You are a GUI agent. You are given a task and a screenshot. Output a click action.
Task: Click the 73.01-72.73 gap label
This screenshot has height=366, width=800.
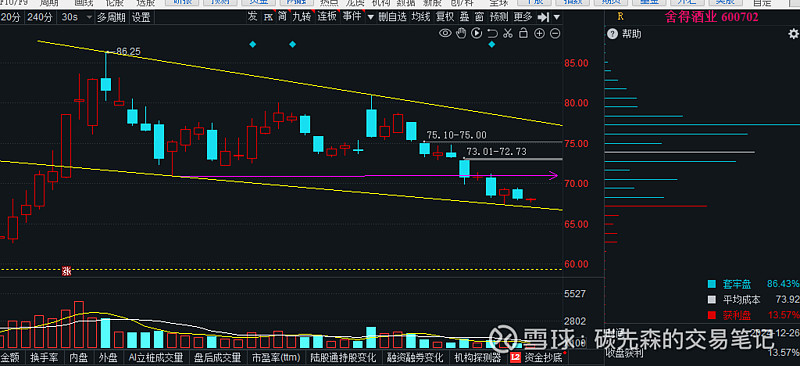point(496,152)
